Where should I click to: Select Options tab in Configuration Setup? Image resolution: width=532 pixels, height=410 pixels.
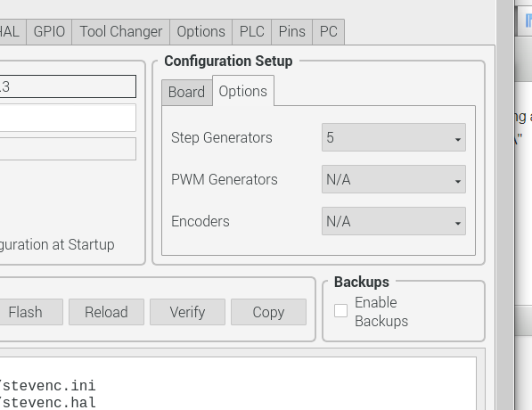click(x=243, y=91)
